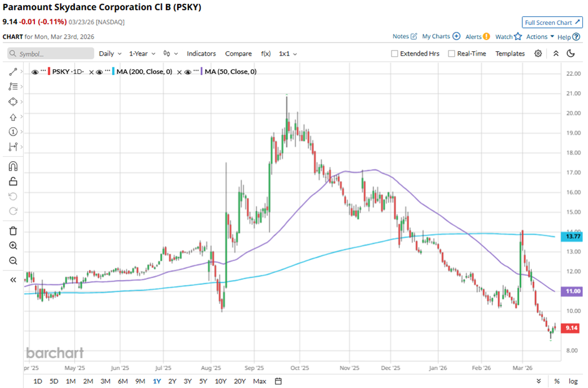This screenshot has height=388, width=588.
Task: Open the calendar date range picker
Action: pos(278,381)
